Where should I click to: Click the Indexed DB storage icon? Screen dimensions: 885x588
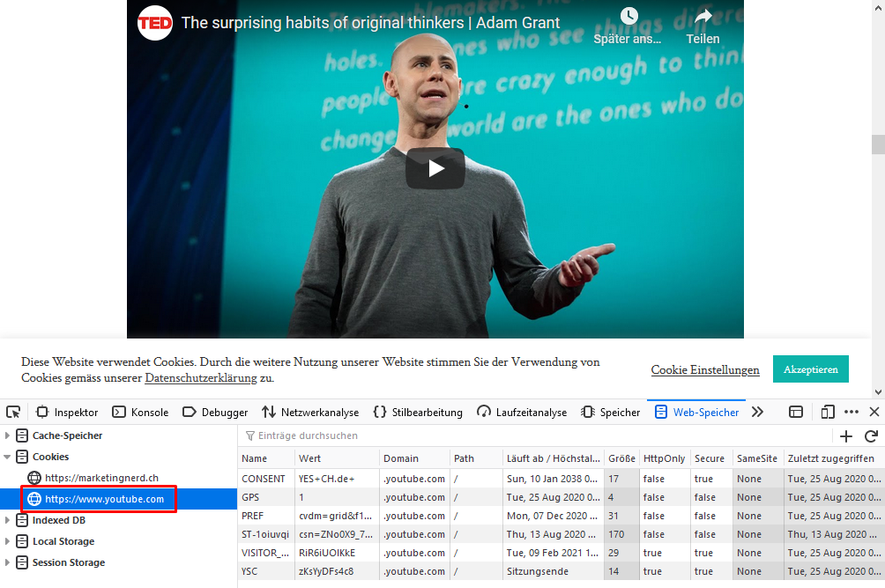(22, 520)
